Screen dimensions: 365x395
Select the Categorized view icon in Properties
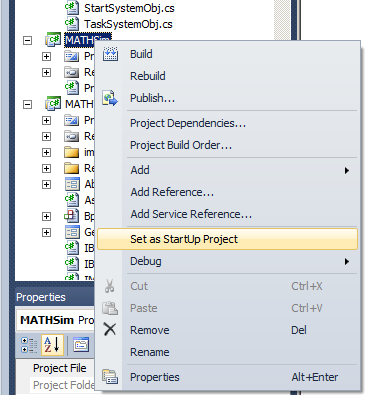29,345
